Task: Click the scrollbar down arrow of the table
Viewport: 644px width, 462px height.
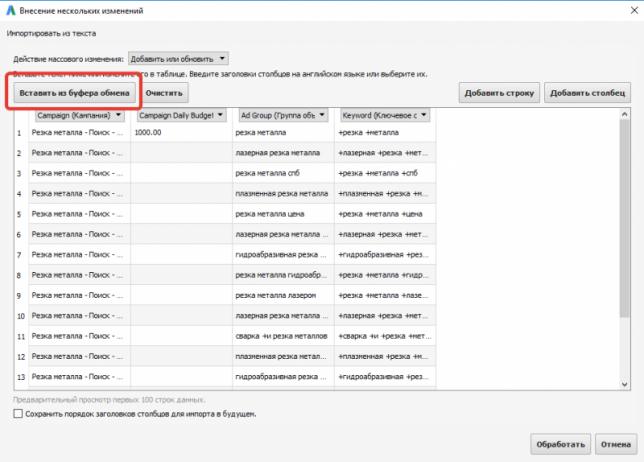Action: (x=625, y=383)
